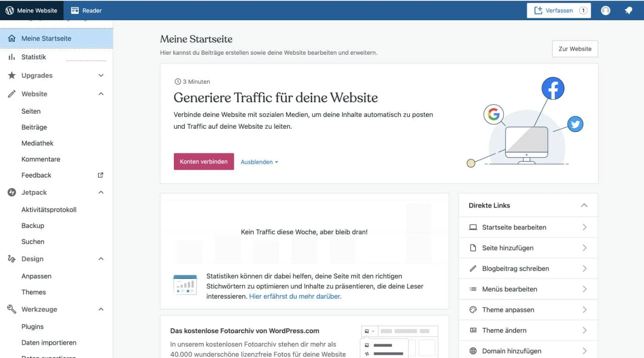
Task: Click the draft count badge next to Verfassen
Action: (x=583, y=10)
